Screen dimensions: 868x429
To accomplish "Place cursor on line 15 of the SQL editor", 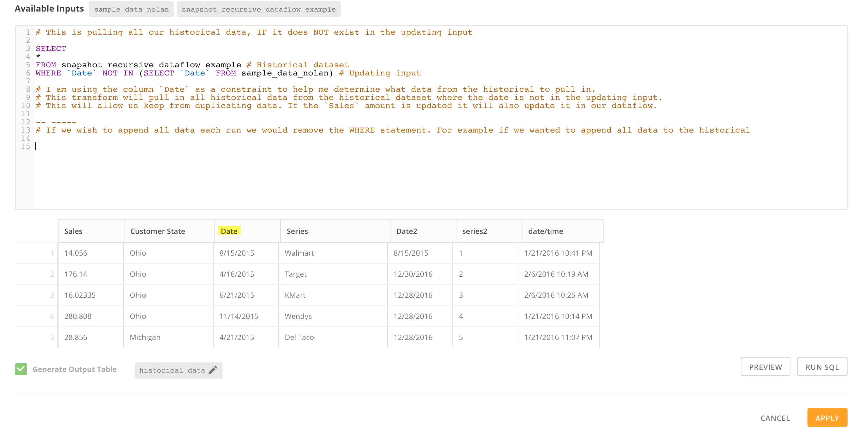I will 102,146.
